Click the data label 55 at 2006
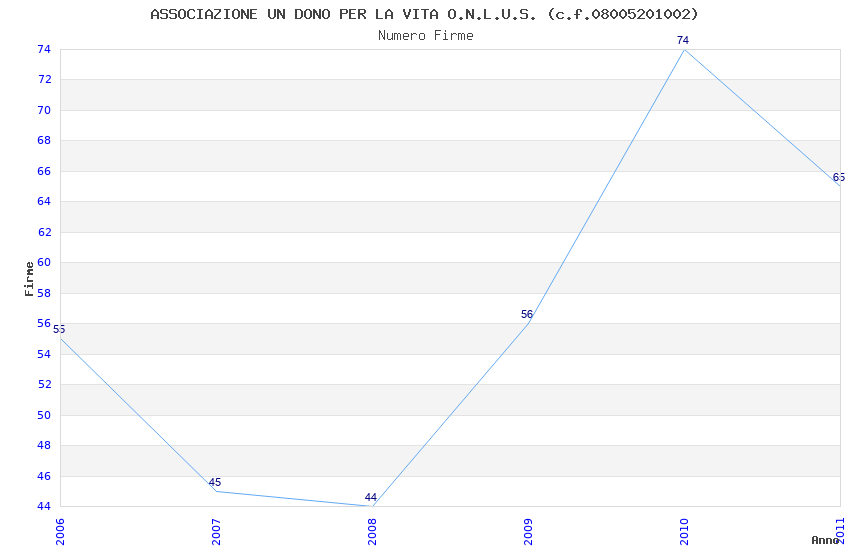 (x=59, y=329)
